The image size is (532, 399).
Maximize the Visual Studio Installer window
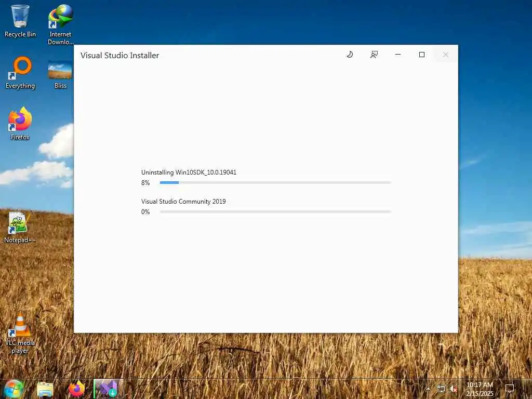click(422, 55)
